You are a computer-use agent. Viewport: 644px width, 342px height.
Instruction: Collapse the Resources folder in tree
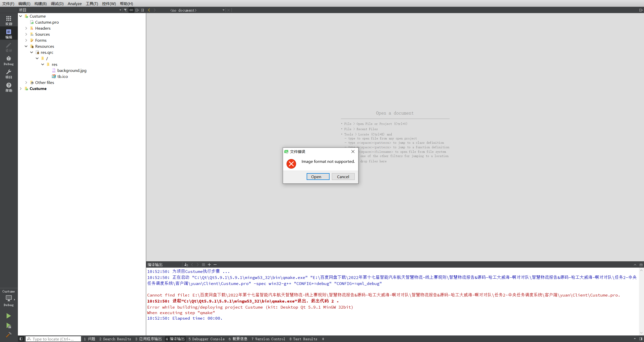tap(26, 46)
